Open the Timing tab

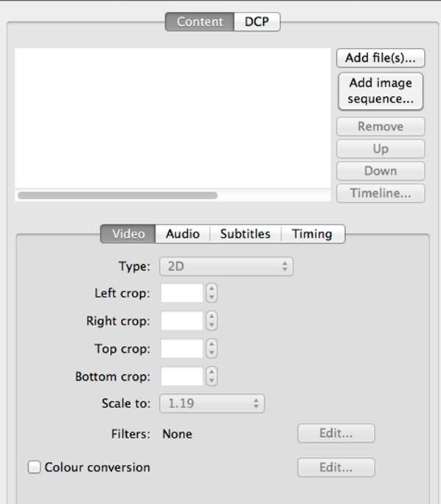click(x=312, y=234)
